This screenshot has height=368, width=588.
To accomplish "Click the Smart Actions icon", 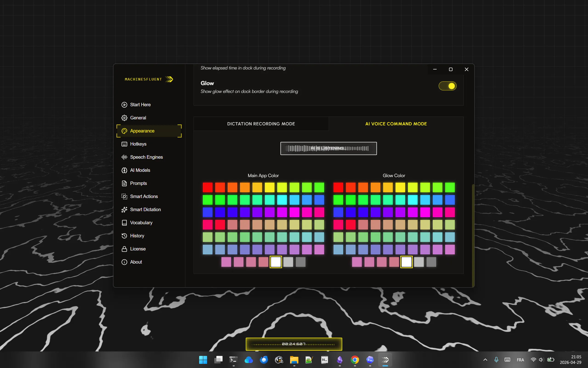I will click(x=124, y=196).
